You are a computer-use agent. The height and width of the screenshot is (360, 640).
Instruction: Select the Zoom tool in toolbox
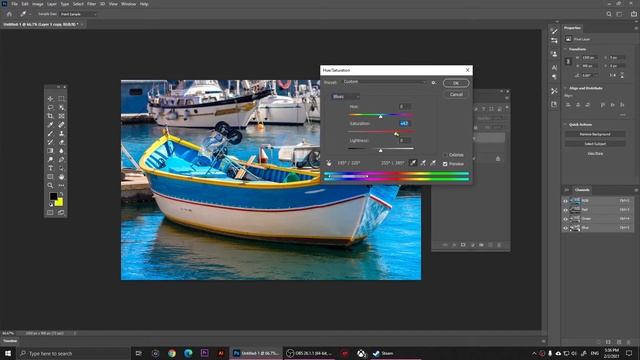tap(50, 185)
